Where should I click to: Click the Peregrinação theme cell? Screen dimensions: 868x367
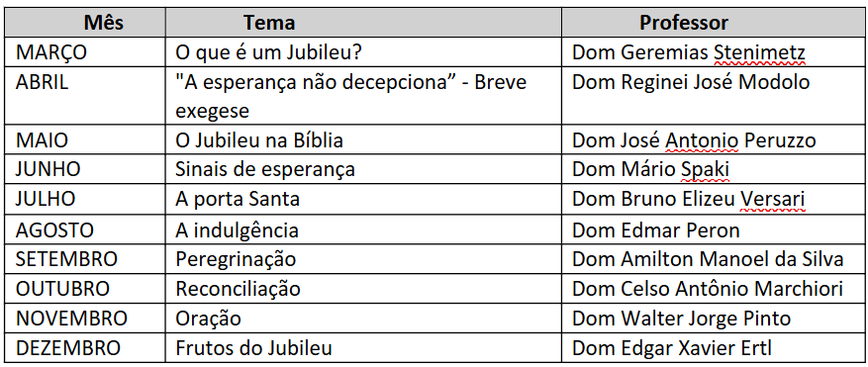click(363, 259)
